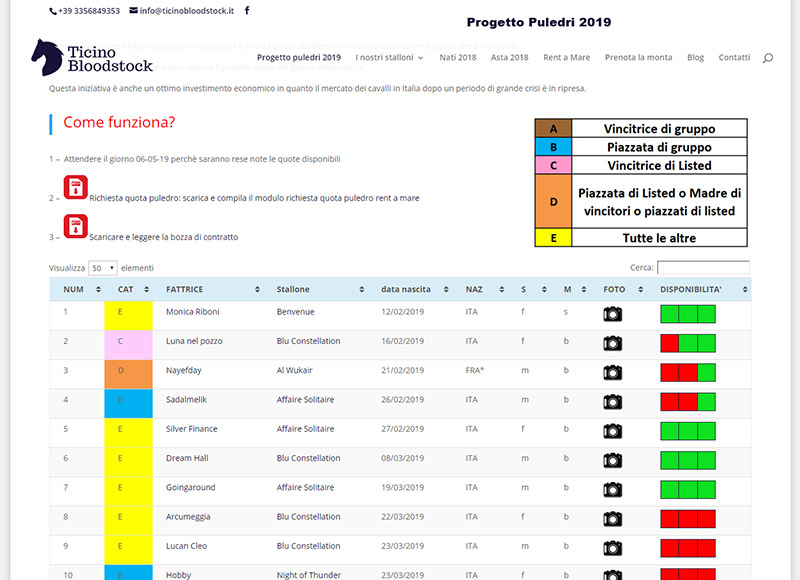Go to Asta 2018 page
The height and width of the screenshot is (580, 800).
pos(509,58)
